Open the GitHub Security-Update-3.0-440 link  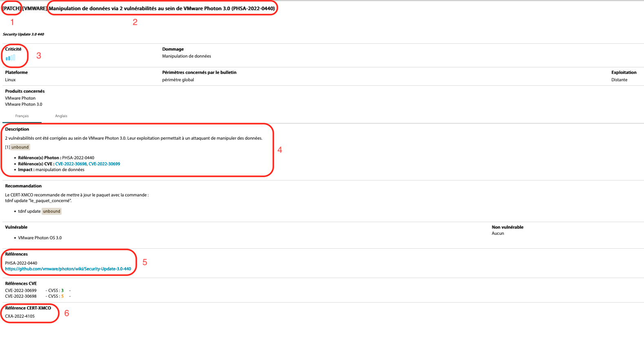tap(68, 269)
